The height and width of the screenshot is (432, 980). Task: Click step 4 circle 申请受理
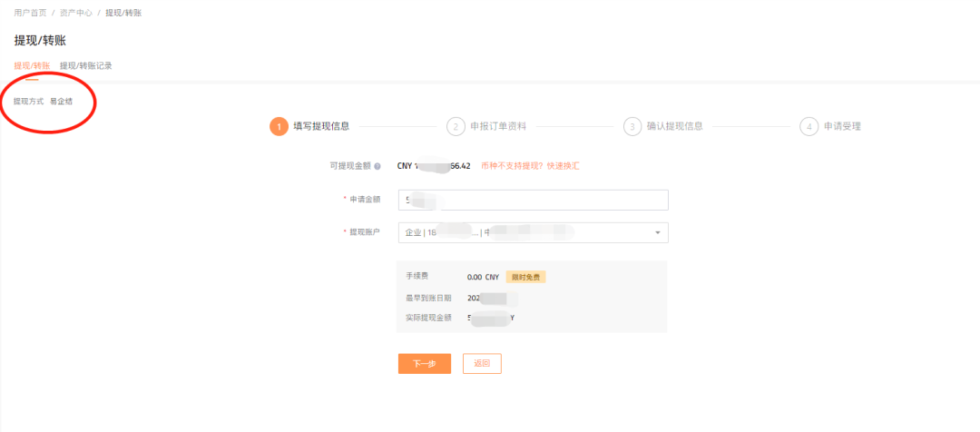808,126
